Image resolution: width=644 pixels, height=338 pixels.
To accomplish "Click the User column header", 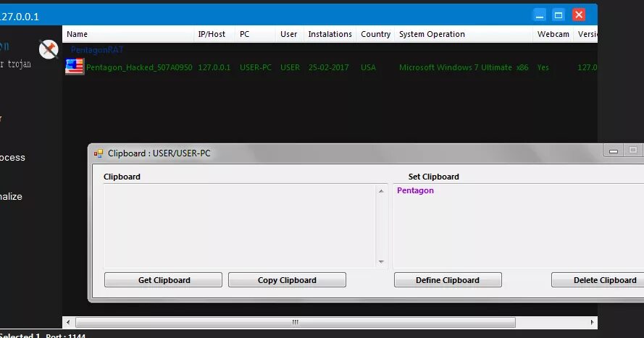I will [x=289, y=34].
